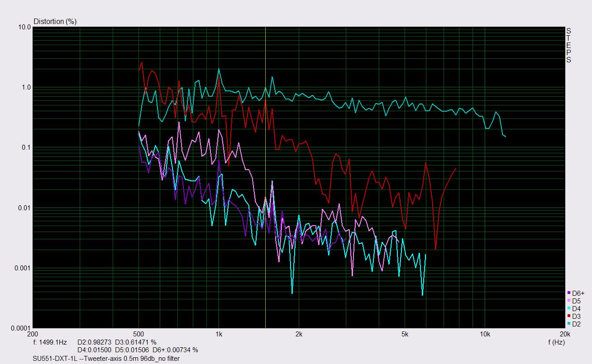Click the SU551-DXT-1L measurement title
This screenshot has width=592, height=364.
pos(106,359)
